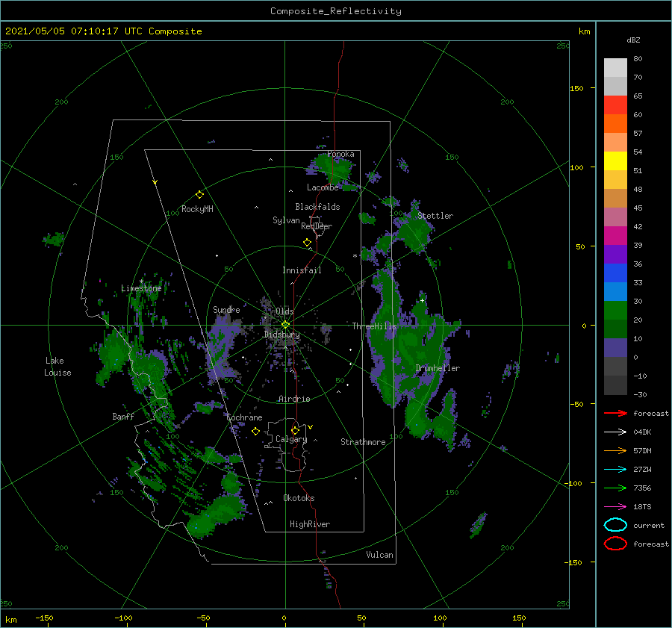The height and width of the screenshot is (628, 672).
Task: Select the cyan 27ZW arrow icon
Action: 615,470
